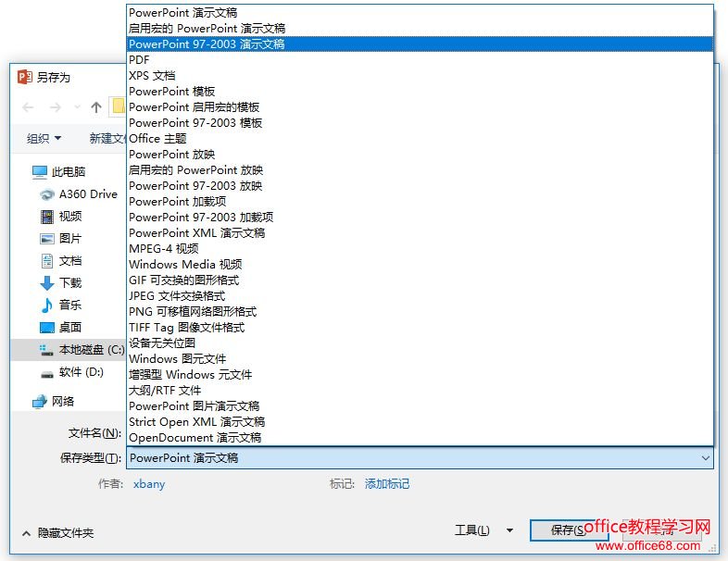Screen dimensions: 728x561
Task: Choose JPEG 文件交换格式
Action: click(420, 296)
